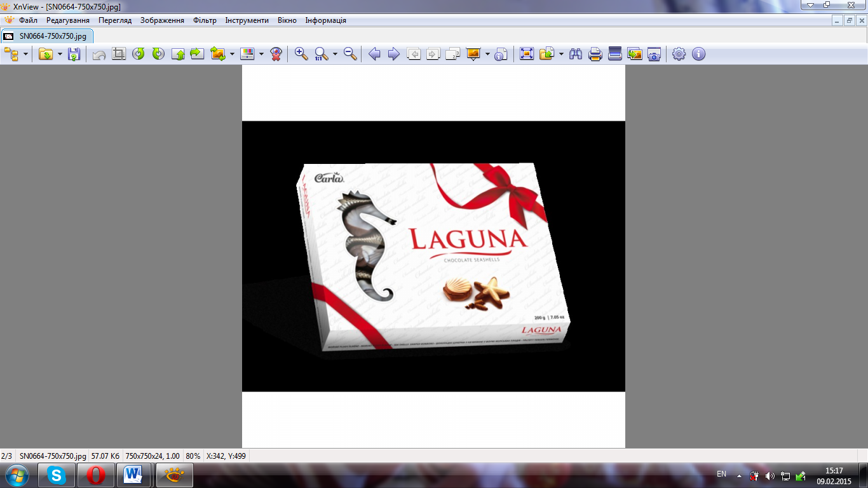Screen dimensions: 868x488
Task: Click the Open file folder icon
Action: (x=46, y=54)
